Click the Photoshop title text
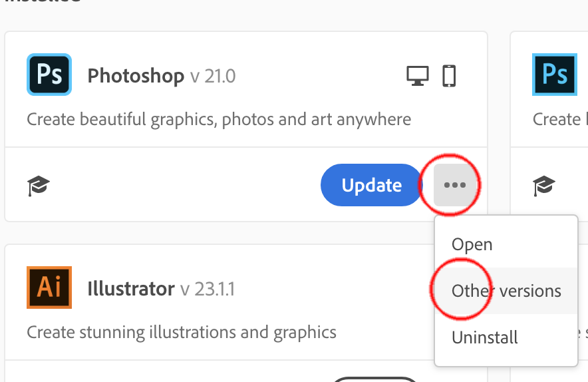Screen dimensions: 588x382 click(136, 76)
